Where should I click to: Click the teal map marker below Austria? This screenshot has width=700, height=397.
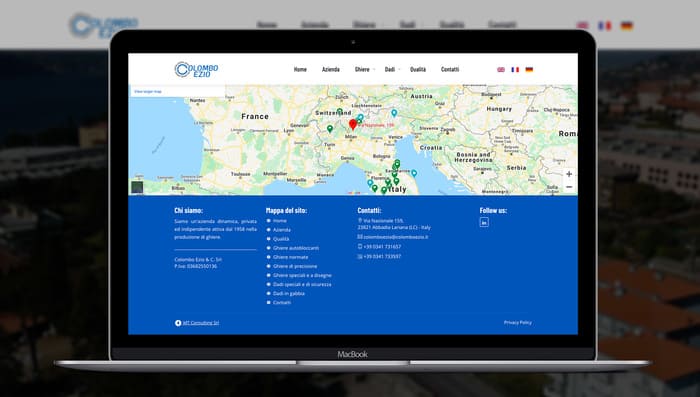click(394, 113)
